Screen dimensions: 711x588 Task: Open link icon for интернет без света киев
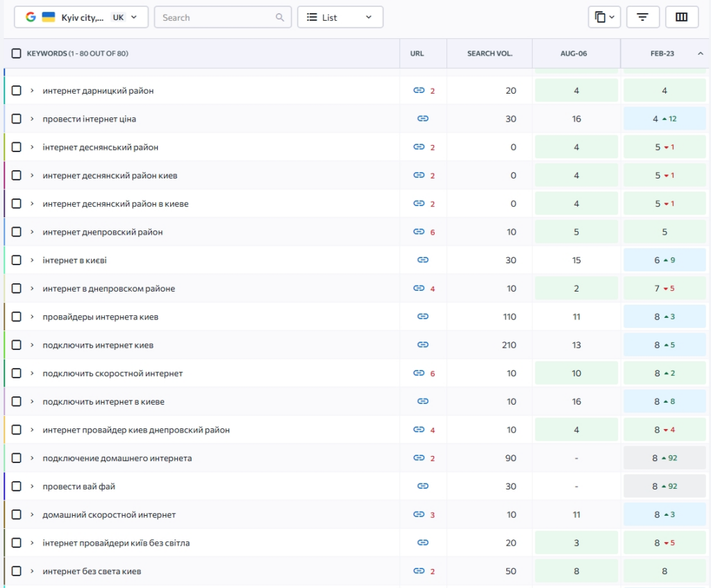point(419,571)
